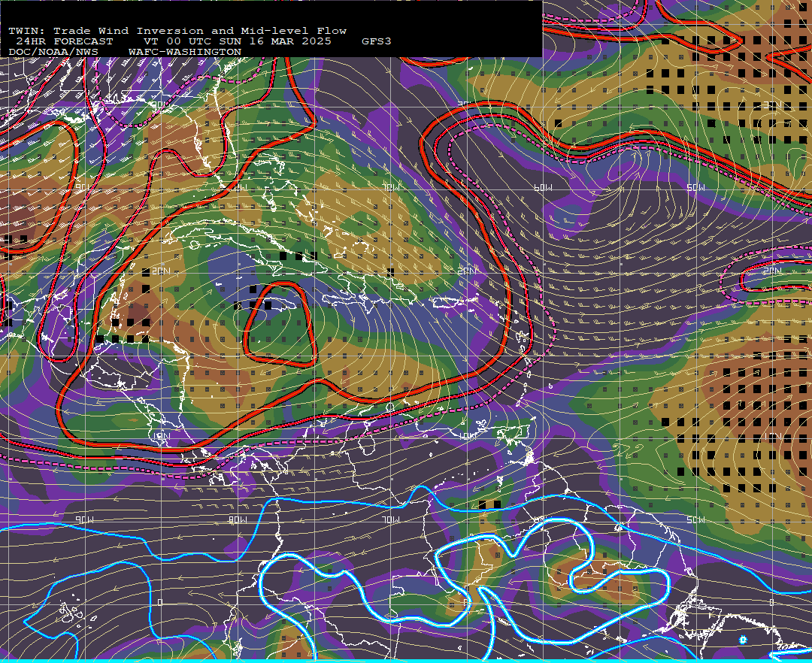Click the 'GFS3' model label
Screen dimensions: 812x663
click(x=377, y=41)
